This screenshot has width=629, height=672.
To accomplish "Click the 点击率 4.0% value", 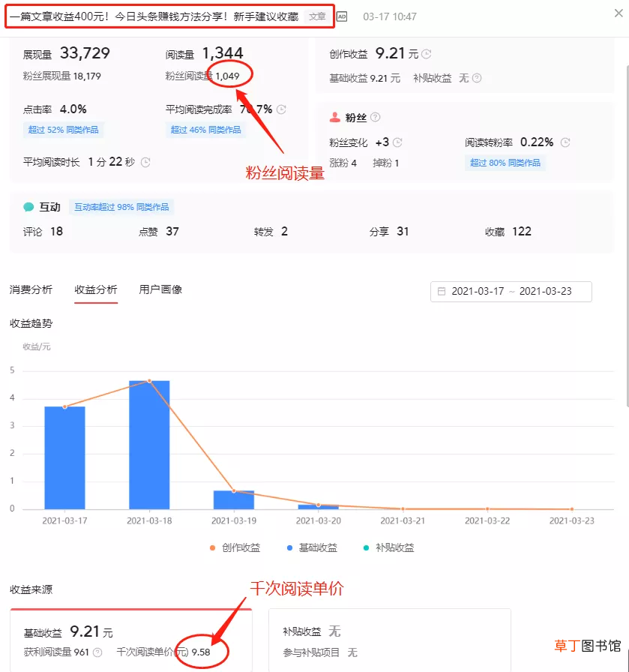I will pos(73,109).
